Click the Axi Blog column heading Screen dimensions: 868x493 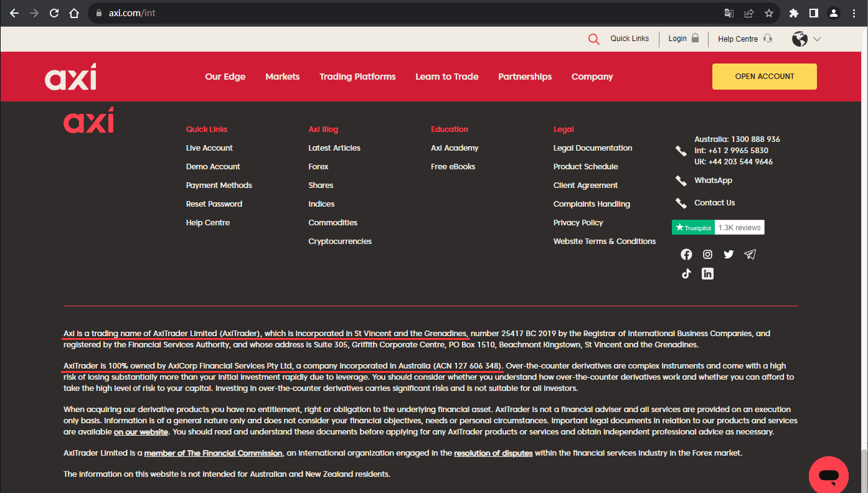tap(323, 129)
